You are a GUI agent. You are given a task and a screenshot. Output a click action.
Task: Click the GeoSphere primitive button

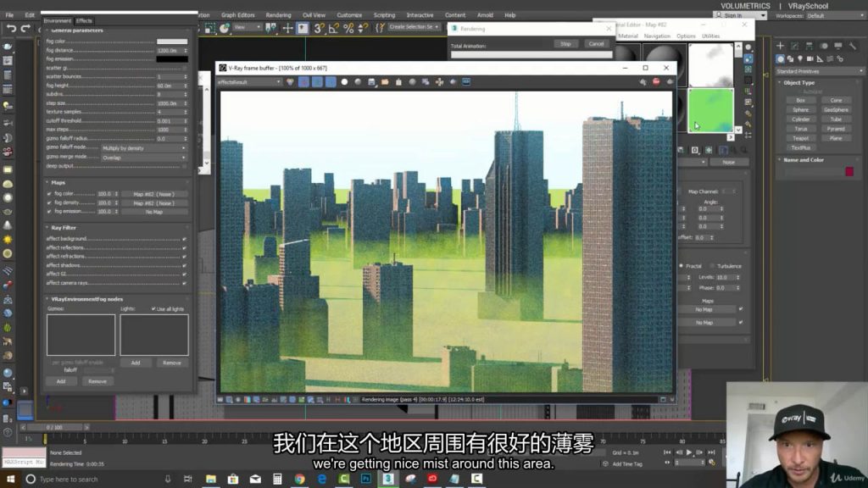click(x=836, y=110)
